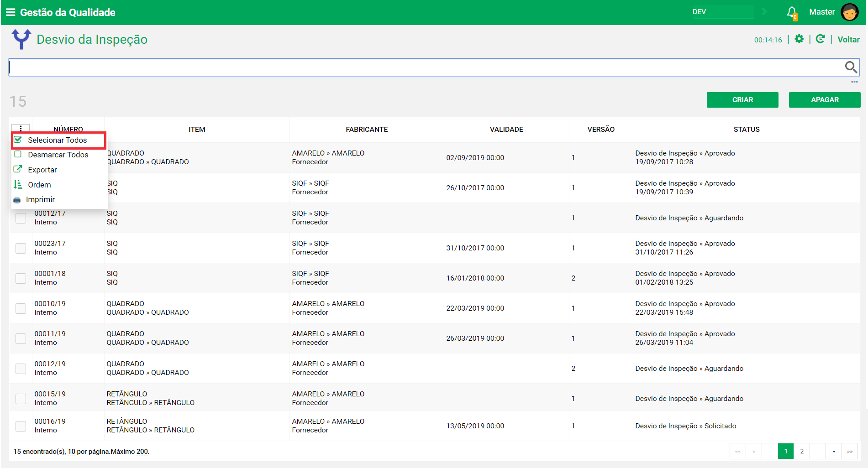Click current page 1 button

pyautogui.click(x=786, y=451)
